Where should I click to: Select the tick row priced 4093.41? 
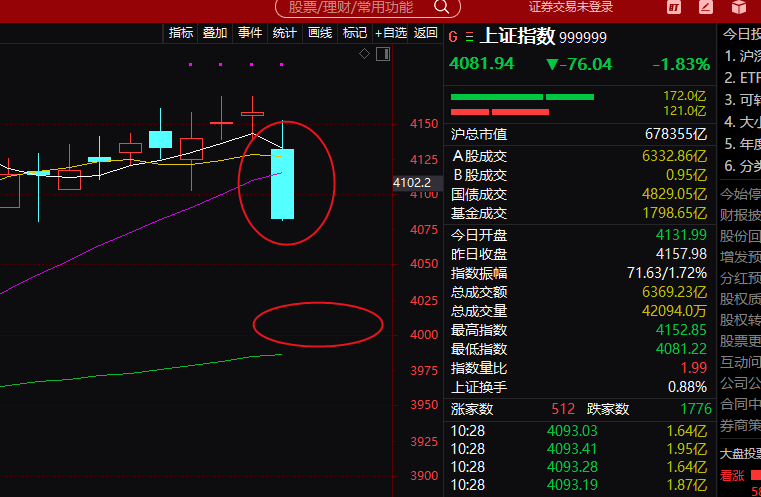point(579,449)
